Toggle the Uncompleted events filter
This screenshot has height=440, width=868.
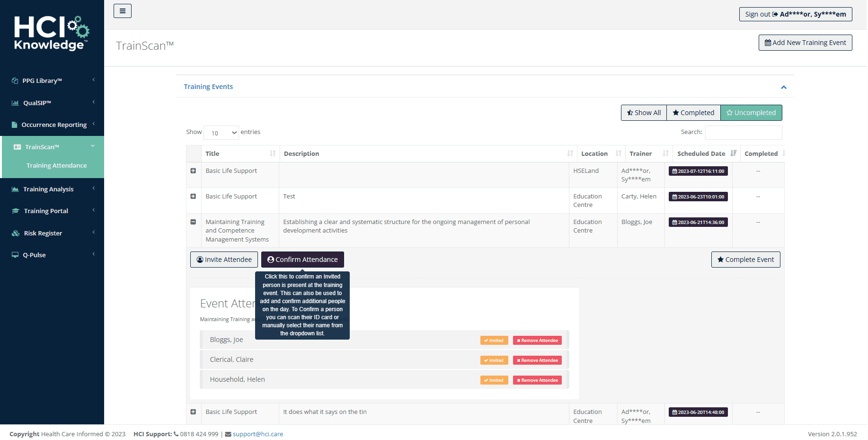(x=751, y=113)
